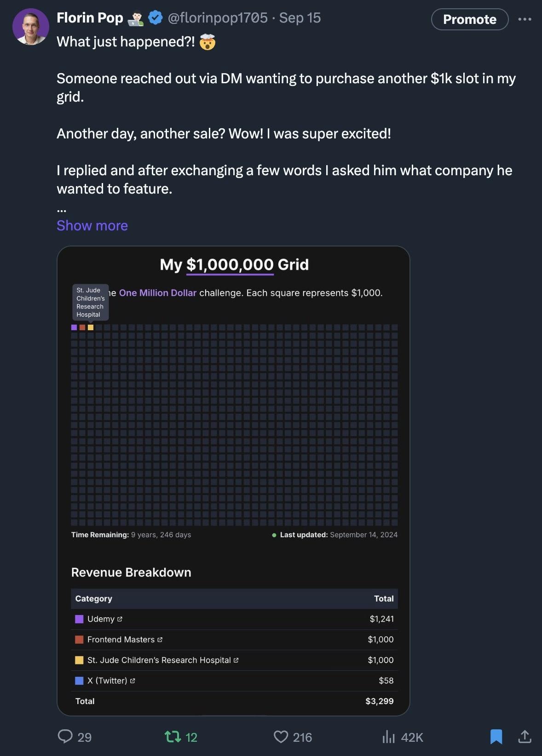The height and width of the screenshot is (756, 542).
Task: Click the retweet icon
Action: (x=173, y=737)
